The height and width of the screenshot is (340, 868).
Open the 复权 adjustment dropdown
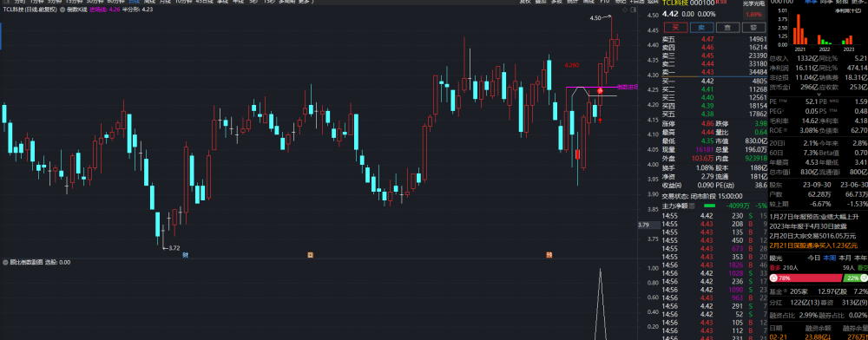(525, 2)
